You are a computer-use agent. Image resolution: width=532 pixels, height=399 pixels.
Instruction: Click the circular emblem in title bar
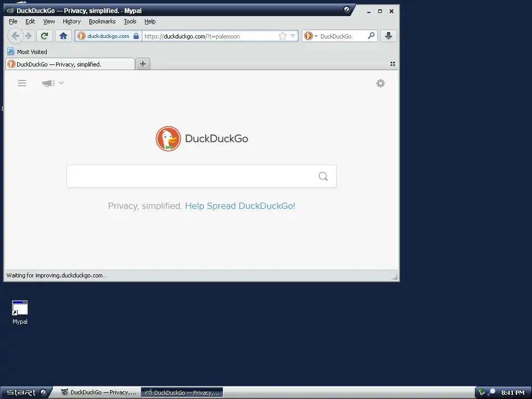click(347, 9)
